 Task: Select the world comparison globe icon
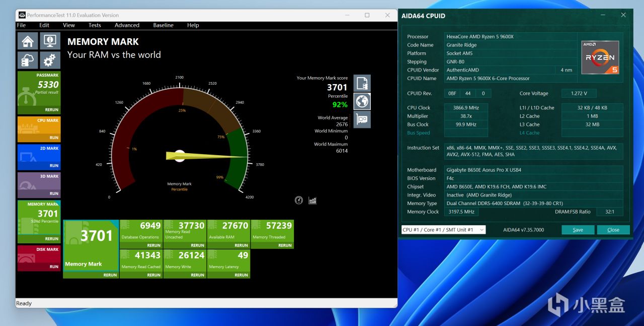(x=362, y=101)
